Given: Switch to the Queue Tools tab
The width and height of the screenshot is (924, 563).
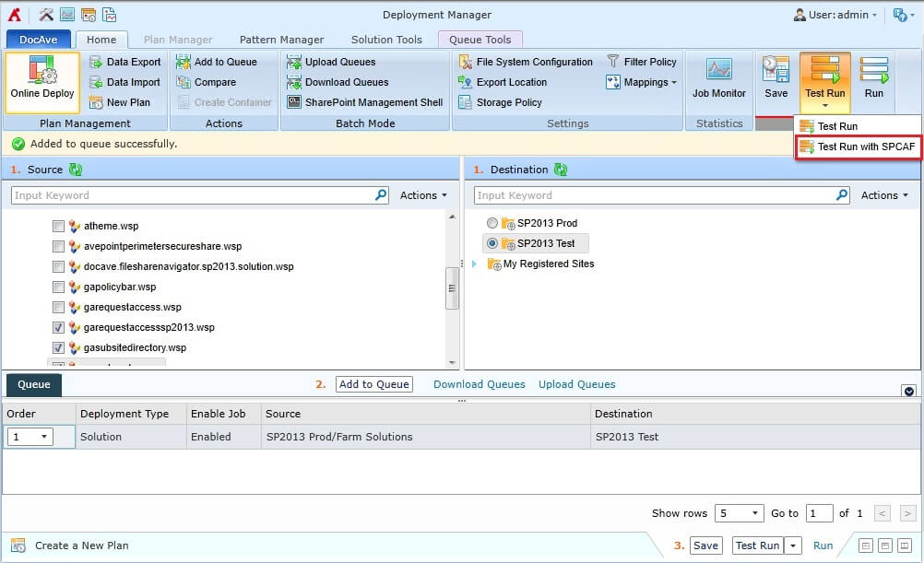Looking at the screenshot, I should pyautogui.click(x=480, y=40).
